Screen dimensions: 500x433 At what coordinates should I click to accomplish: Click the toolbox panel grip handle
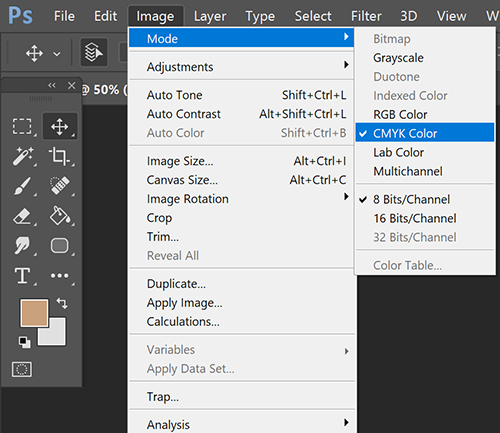41,99
